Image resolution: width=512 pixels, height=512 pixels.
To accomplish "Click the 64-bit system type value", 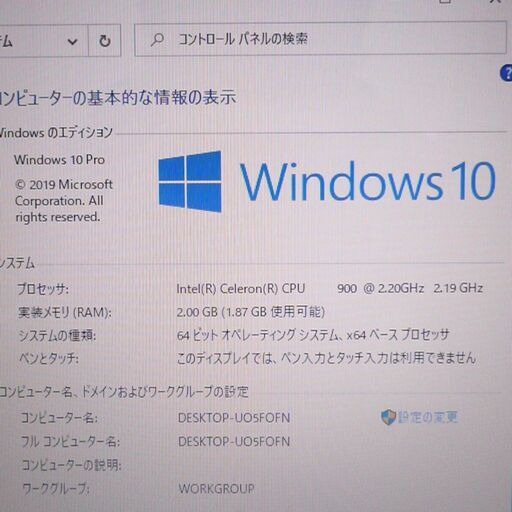I will 313,335.
